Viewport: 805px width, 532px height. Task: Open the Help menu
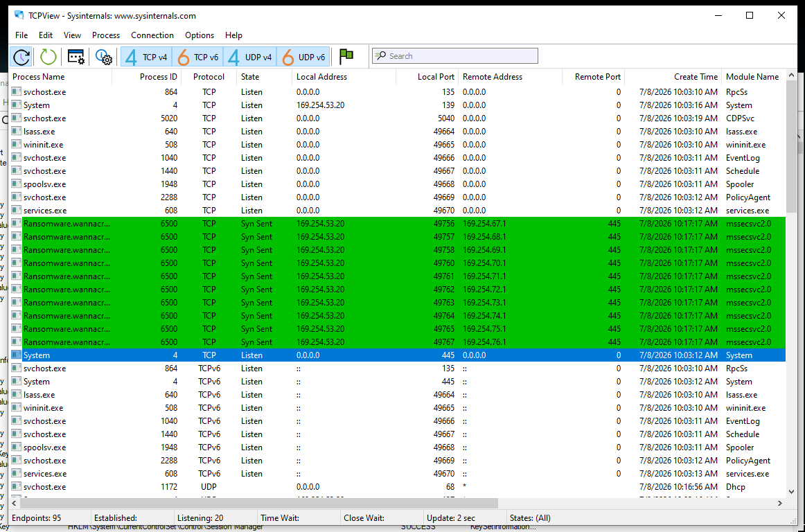(x=233, y=35)
